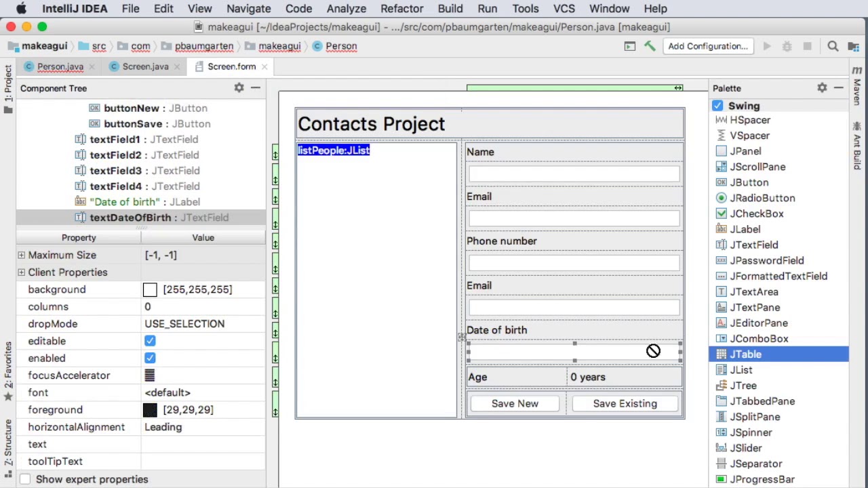
Task: Select JTree in the palette
Action: click(743, 385)
